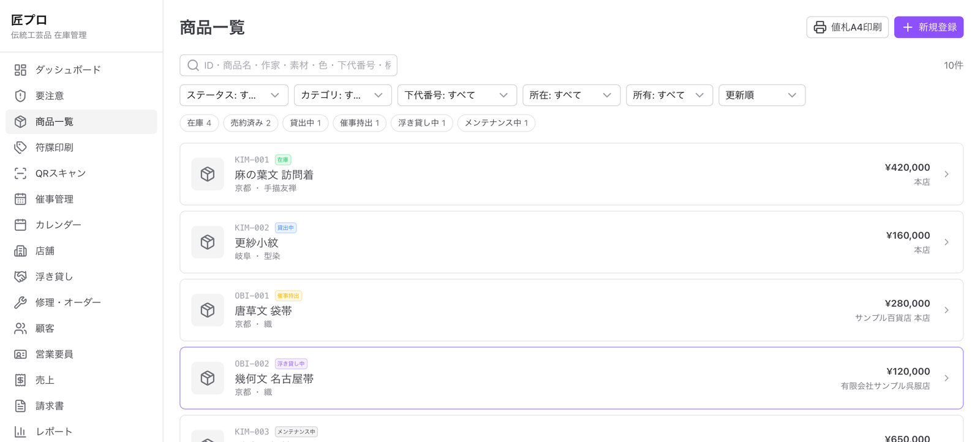The width and height of the screenshot is (980, 442).
Task: Click the wrench icon beside 修理・オーダー
Action: pos(20,302)
